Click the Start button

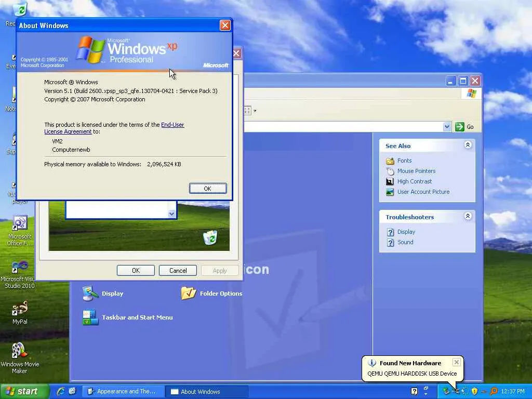point(24,392)
